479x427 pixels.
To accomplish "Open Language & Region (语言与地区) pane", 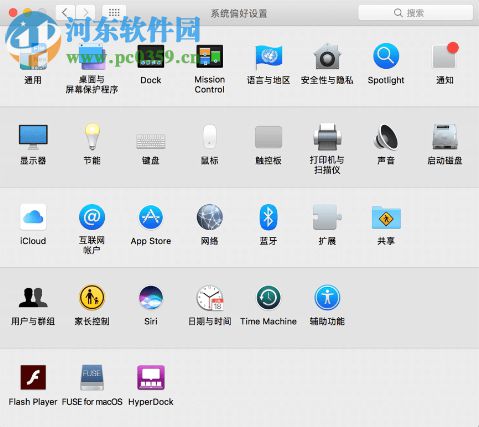I will point(268,57).
